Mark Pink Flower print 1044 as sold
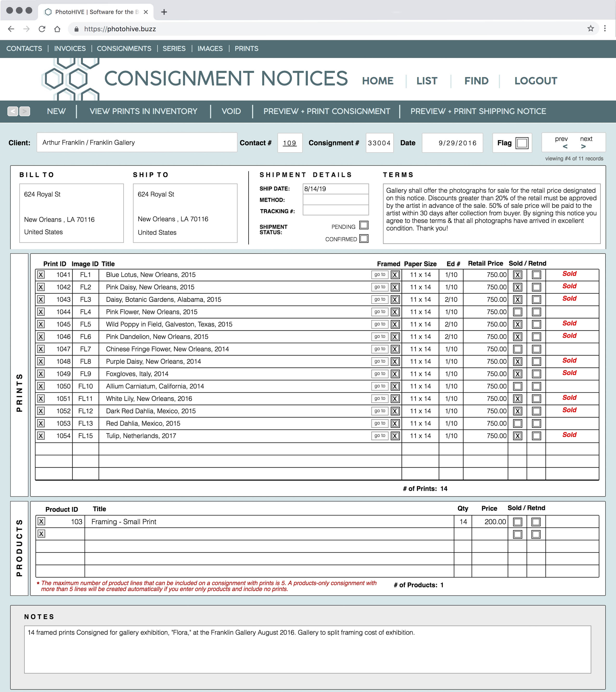Viewport: 616px width, 692px height. click(x=518, y=312)
